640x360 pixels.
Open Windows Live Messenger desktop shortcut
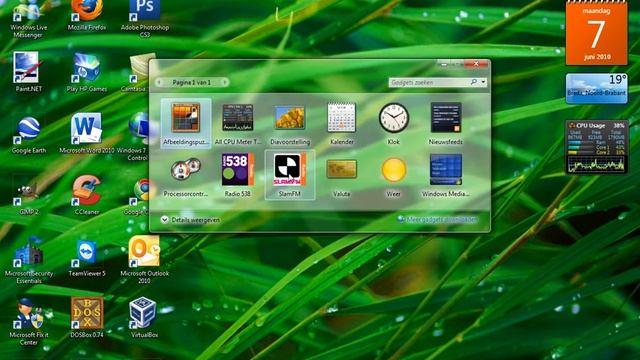29,18
